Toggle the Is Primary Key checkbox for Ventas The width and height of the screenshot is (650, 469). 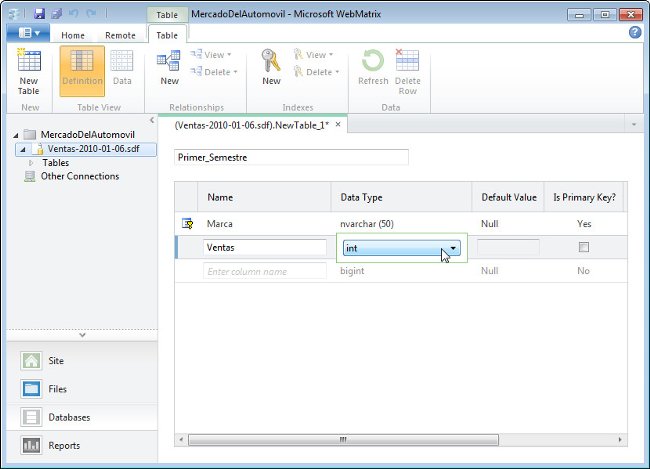(x=584, y=248)
